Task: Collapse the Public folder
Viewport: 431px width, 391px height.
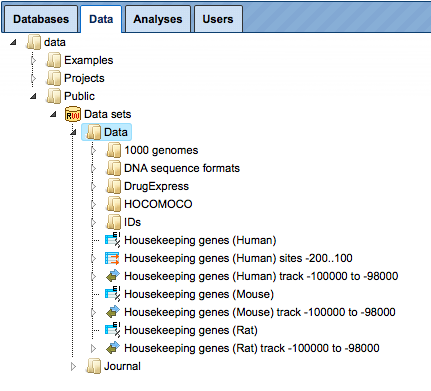Action: [x=33, y=96]
